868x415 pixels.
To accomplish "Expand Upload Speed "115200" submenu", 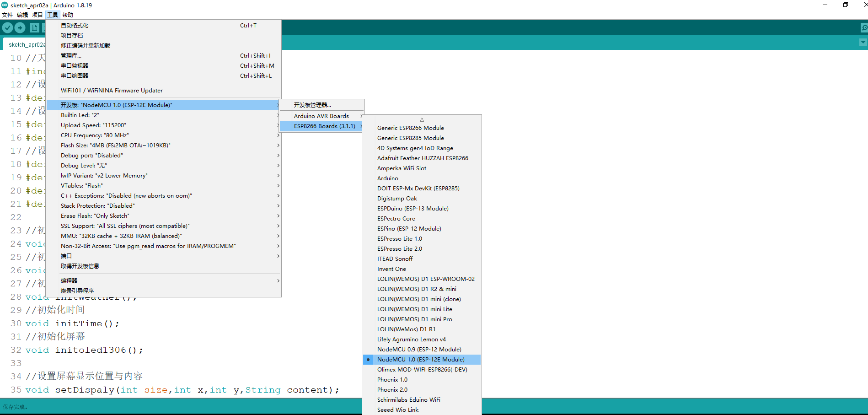I will click(x=164, y=125).
